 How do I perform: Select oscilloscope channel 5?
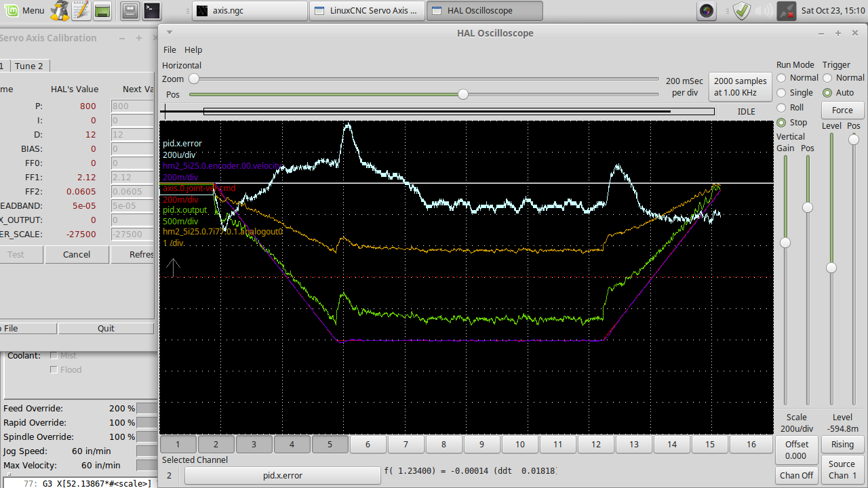(x=330, y=445)
